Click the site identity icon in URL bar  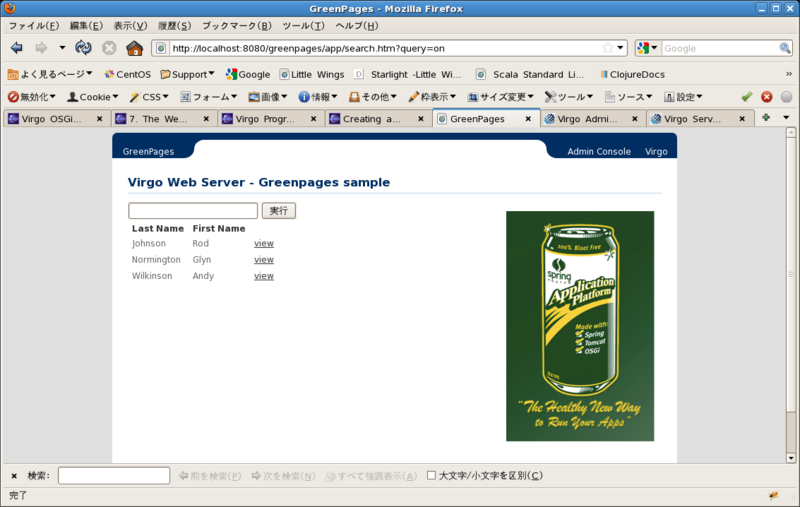161,48
